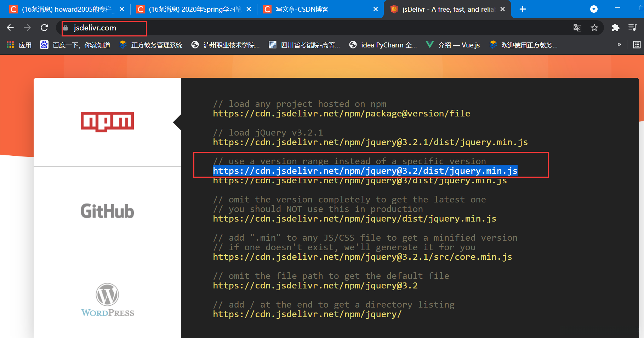
Task: Open the tab search dropdown arrow
Action: point(594,9)
